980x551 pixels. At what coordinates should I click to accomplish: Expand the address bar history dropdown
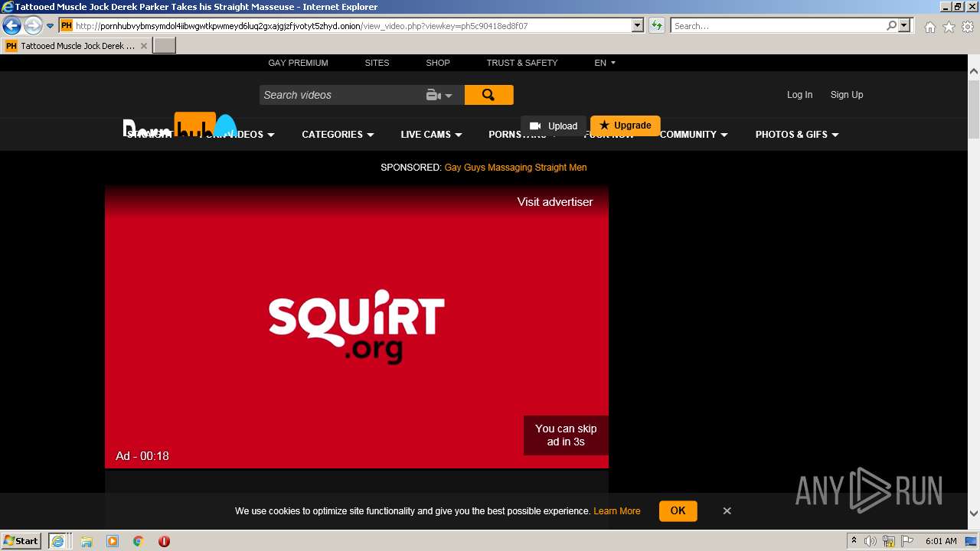(x=637, y=25)
